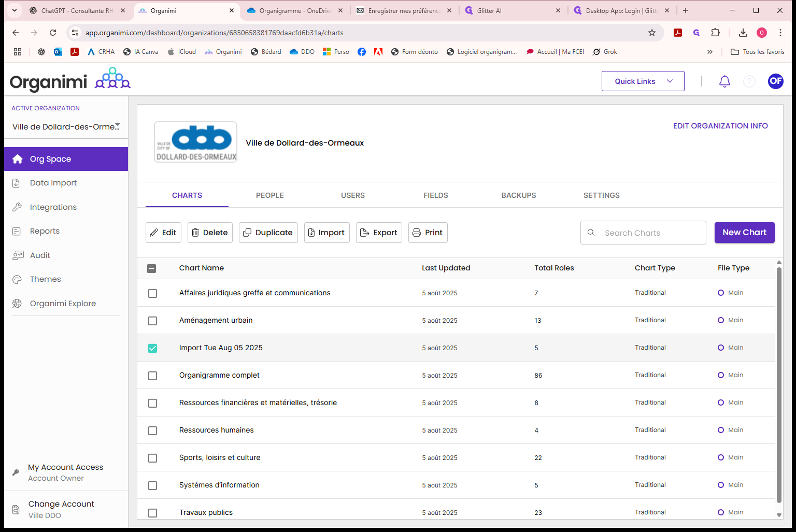Viewport: 796px width, 532px height.
Task: Check Ressources financières et matérielles row
Action: [x=152, y=403]
